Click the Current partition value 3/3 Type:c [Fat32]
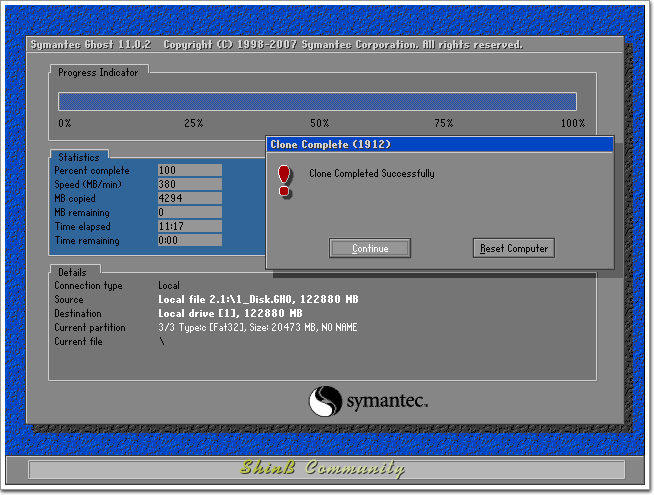 (257, 327)
